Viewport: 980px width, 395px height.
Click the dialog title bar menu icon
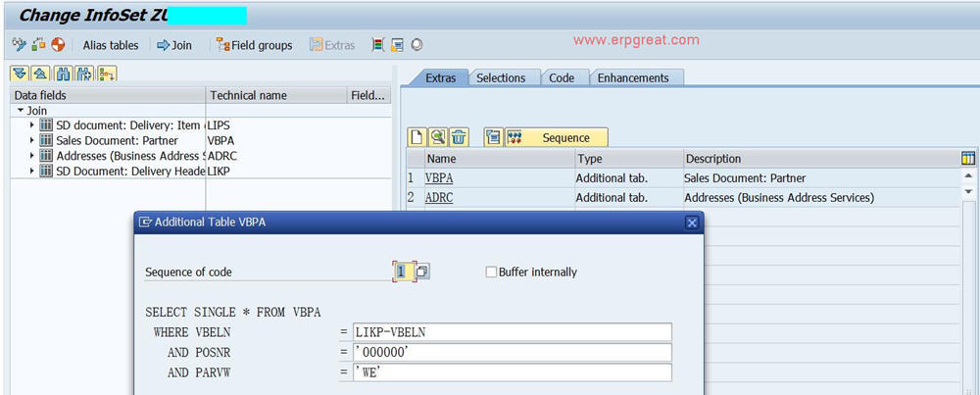click(145, 222)
